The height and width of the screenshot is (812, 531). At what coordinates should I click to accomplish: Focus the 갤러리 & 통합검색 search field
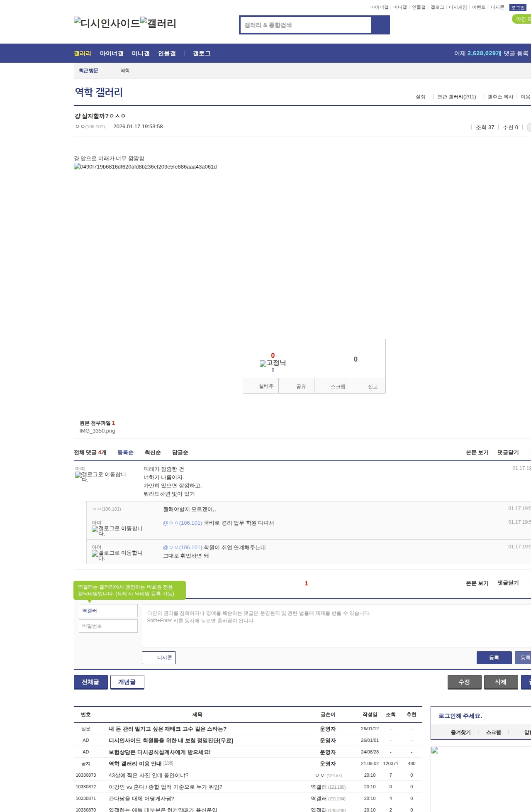[306, 25]
